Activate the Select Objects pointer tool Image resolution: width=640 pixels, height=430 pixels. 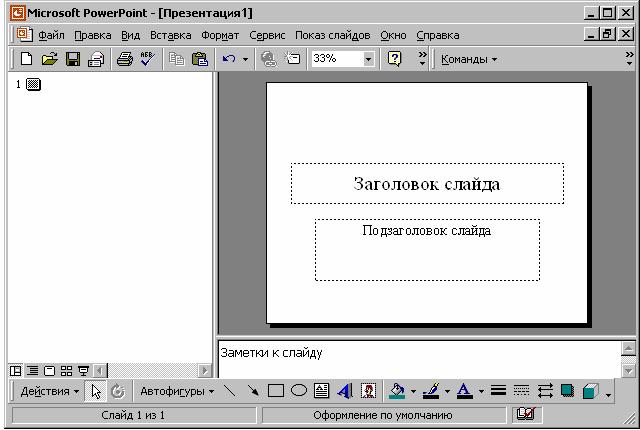96,391
